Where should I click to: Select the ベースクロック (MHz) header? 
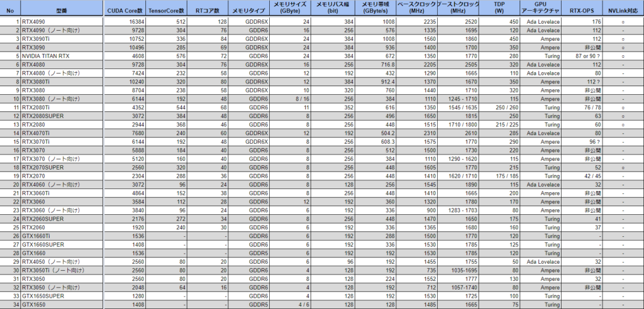417,8
